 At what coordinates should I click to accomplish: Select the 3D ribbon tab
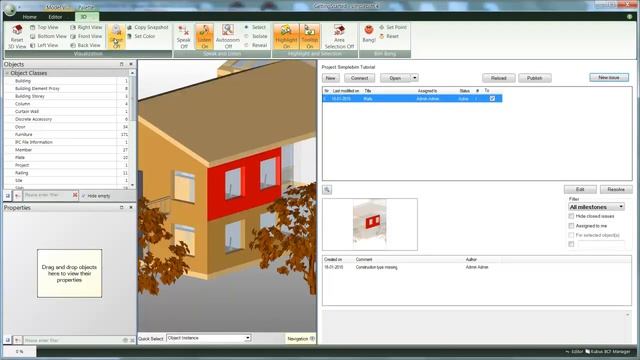(x=86, y=17)
